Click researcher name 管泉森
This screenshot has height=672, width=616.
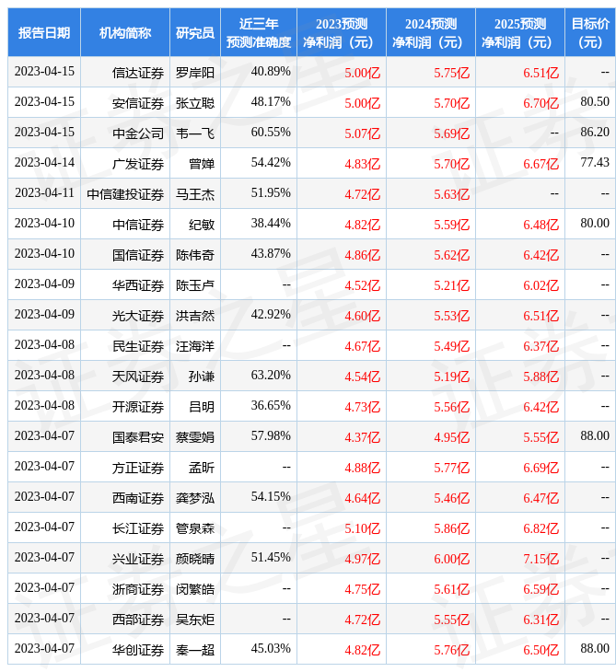195,528
